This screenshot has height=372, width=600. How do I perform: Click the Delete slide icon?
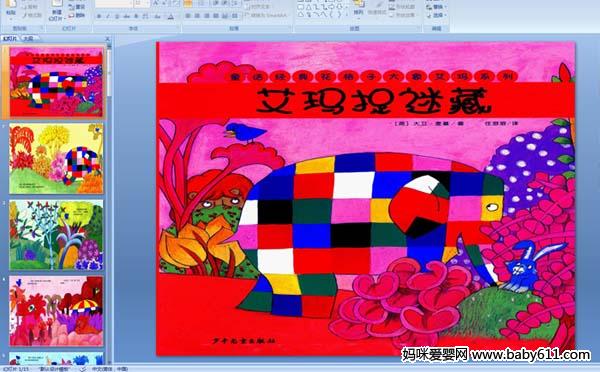tap(76, 15)
